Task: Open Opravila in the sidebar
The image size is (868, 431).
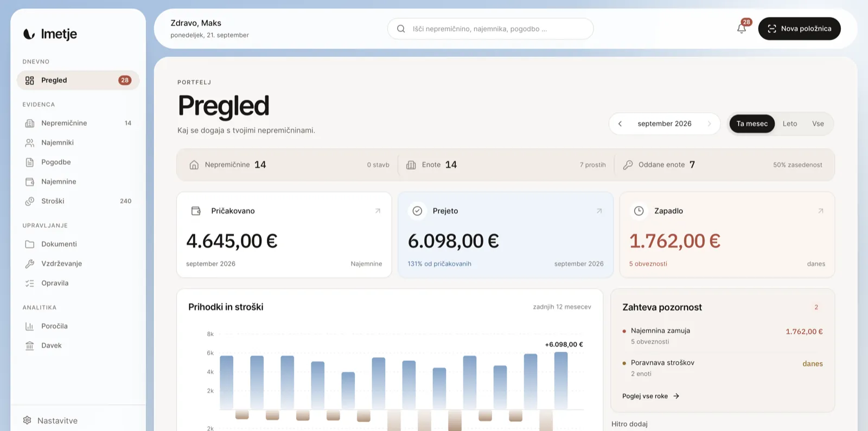Action: pos(78,283)
